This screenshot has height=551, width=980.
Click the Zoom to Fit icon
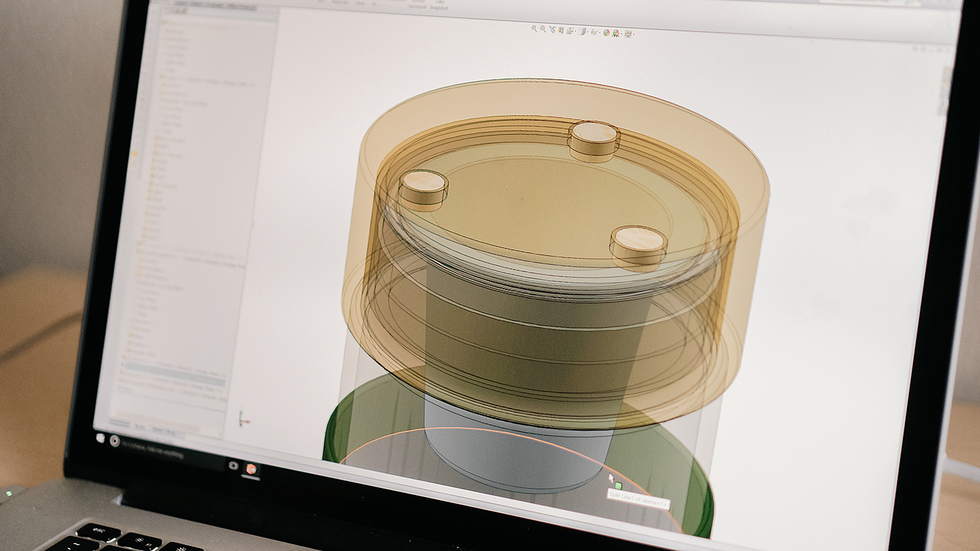[534, 29]
